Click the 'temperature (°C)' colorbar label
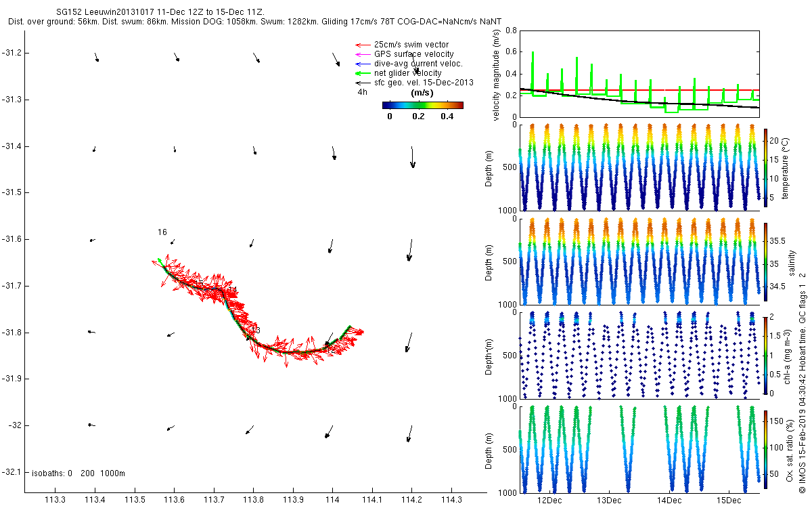This screenshot has width=812, height=508. pyautogui.click(x=786, y=167)
